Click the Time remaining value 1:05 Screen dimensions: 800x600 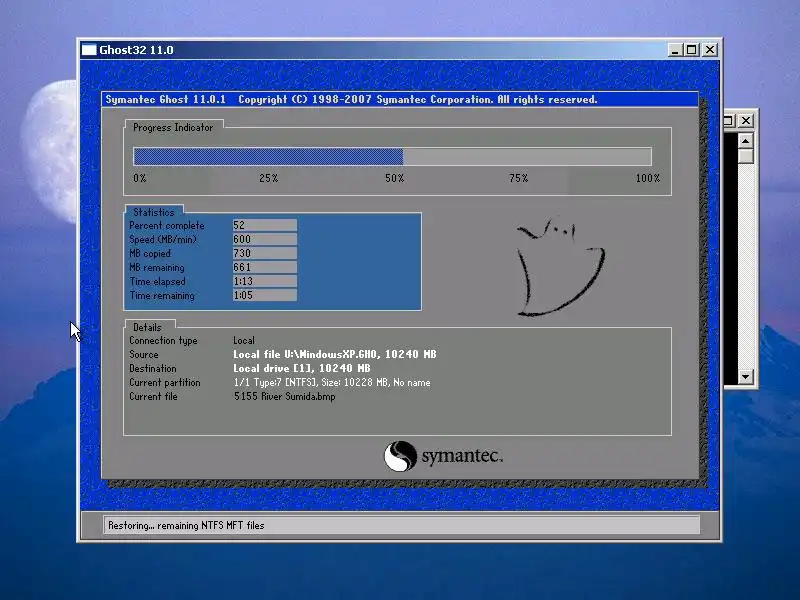pyautogui.click(x=265, y=295)
